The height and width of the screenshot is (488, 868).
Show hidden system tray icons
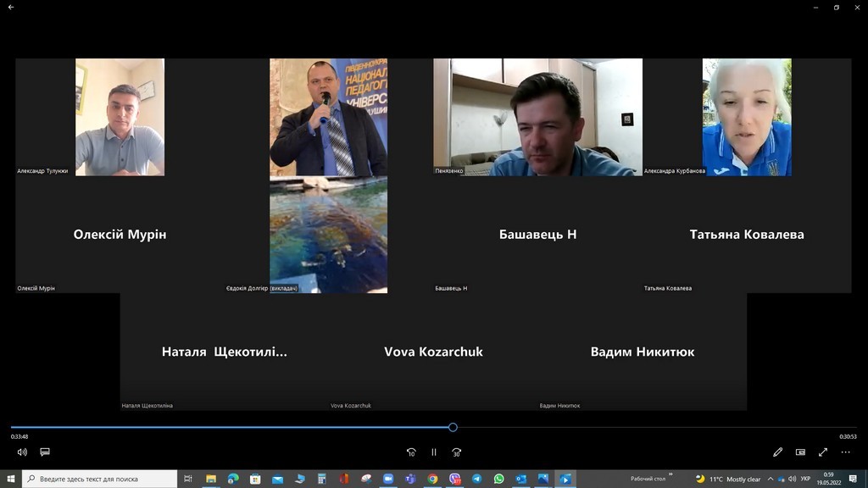point(770,480)
